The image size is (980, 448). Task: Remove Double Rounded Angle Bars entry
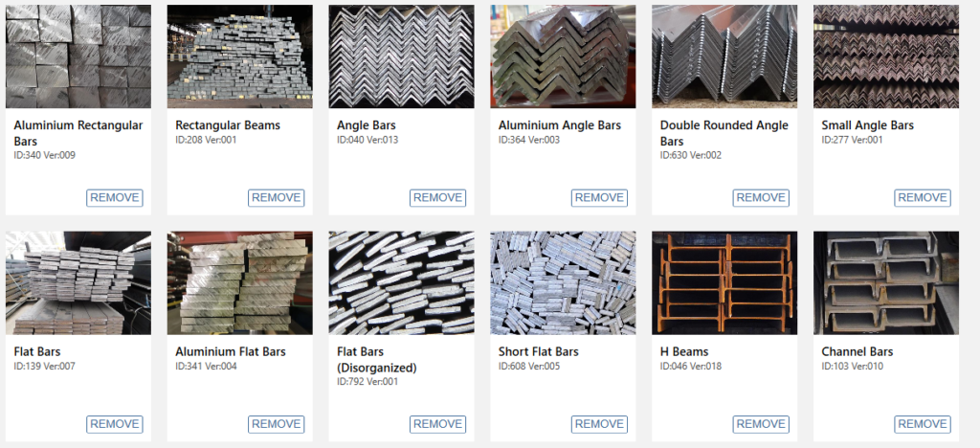point(761,198)
